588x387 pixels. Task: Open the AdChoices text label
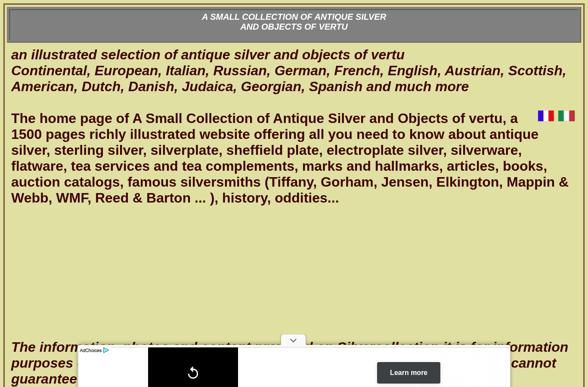pyautogui.click(x=90, y=350)
